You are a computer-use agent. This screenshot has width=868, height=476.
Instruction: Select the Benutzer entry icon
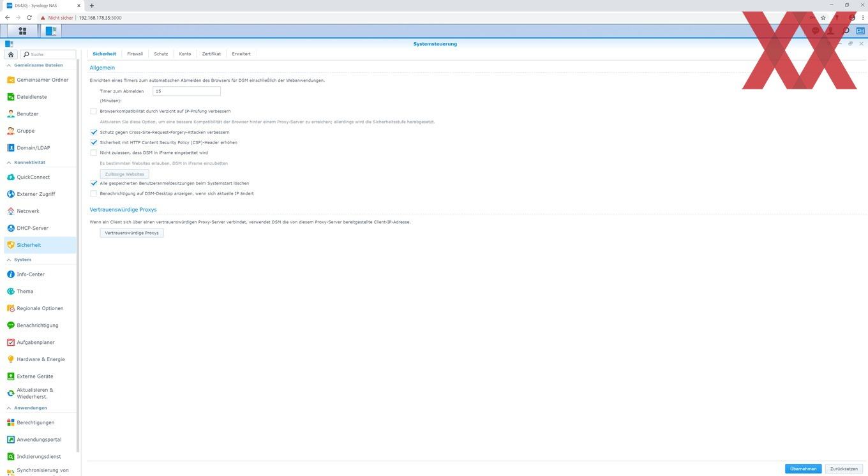click(11, 114)
